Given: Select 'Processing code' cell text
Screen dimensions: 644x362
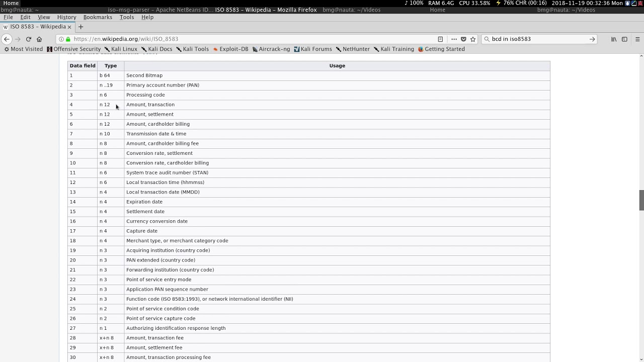Looking at the screenshot, I should [145, 95].
